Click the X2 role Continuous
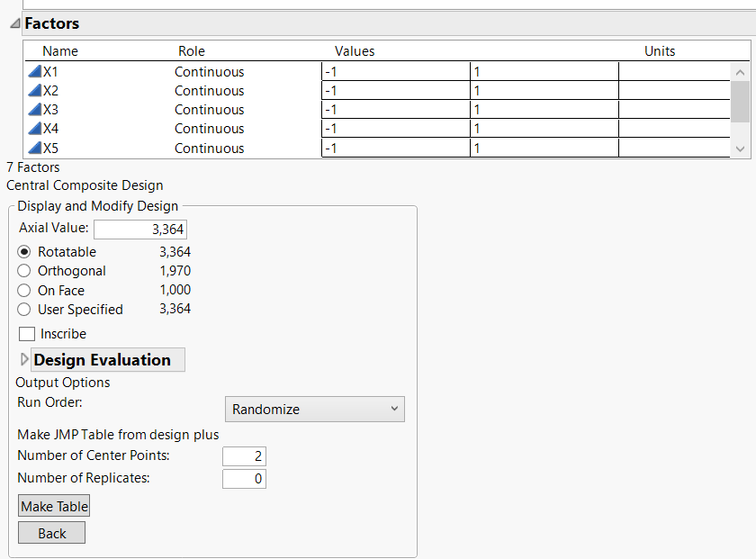 point(209,91)
